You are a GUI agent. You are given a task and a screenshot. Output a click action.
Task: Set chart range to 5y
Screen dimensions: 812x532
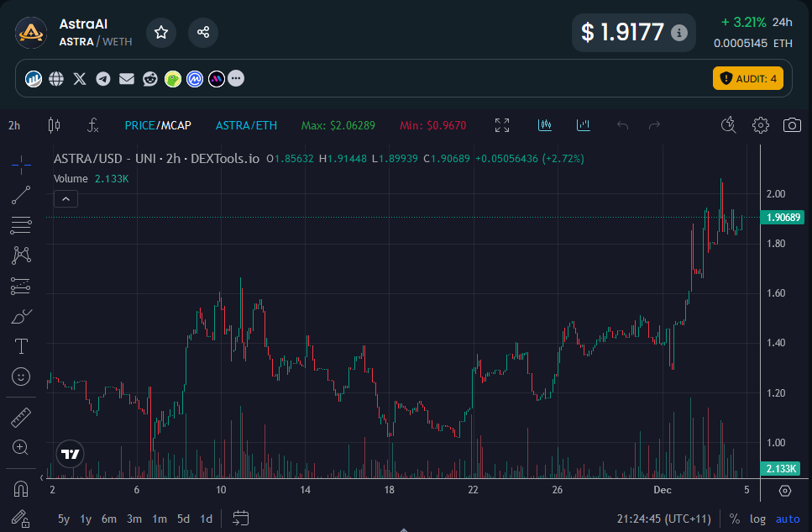(64, 519)
